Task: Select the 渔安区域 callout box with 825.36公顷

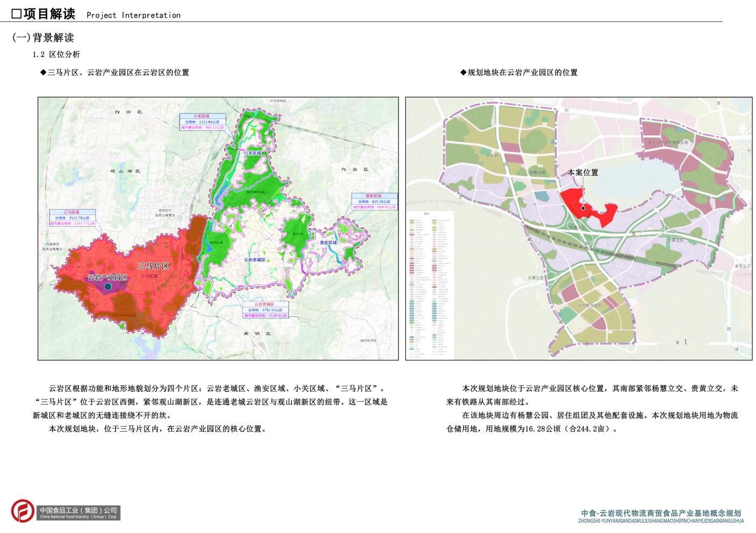Action: (x=374, y=201)
